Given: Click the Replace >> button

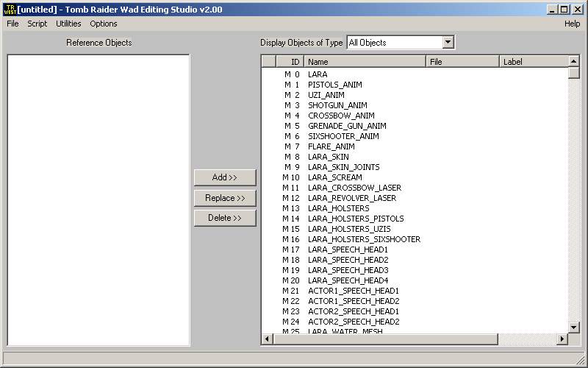Looking at the screenshot, I should tap(225, 198).
